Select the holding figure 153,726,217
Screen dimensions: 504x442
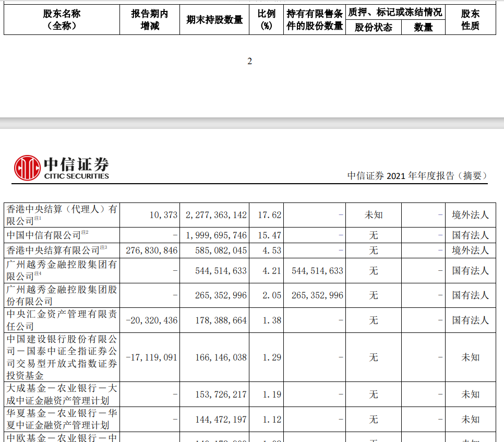[x=221, y=395]
